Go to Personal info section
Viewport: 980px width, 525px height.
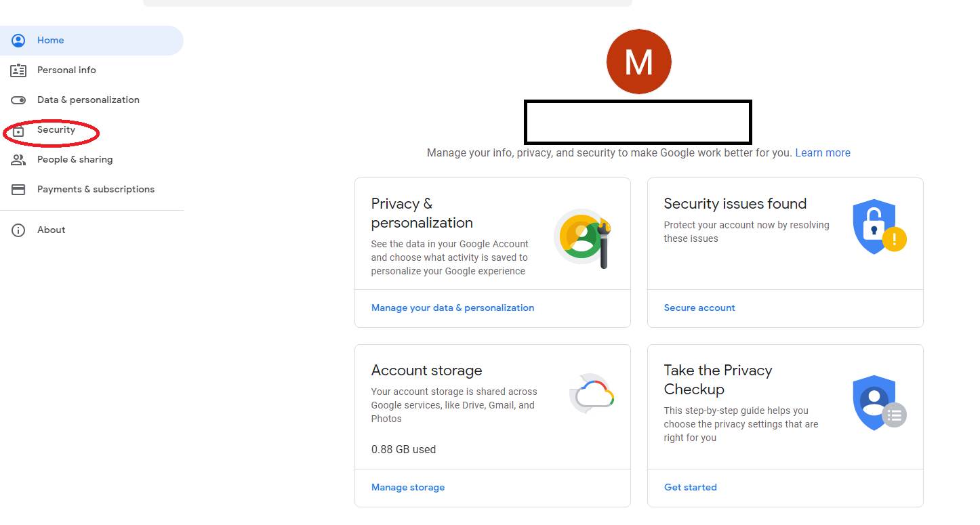(x=66, y=70)
